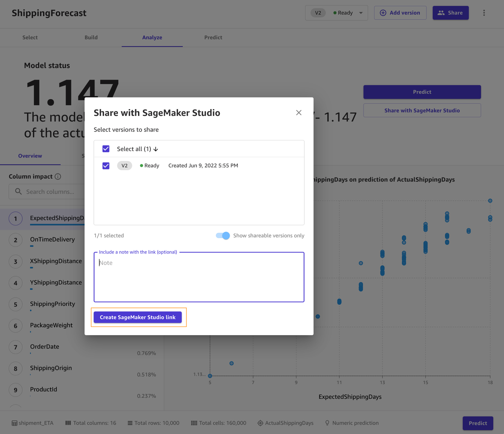Image resolution: width=504 pixels, height=434 pixels.
Task: Go to the Predict tab
Action: click(213, 37)
